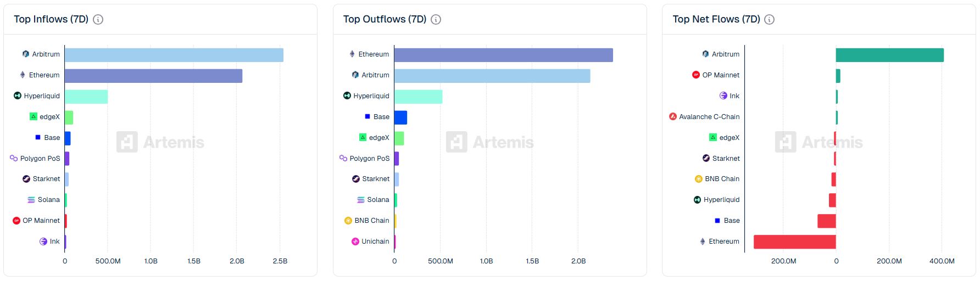Click the info icon beside Top Inflows (7D)
The image size is (980, 281).
98,20
